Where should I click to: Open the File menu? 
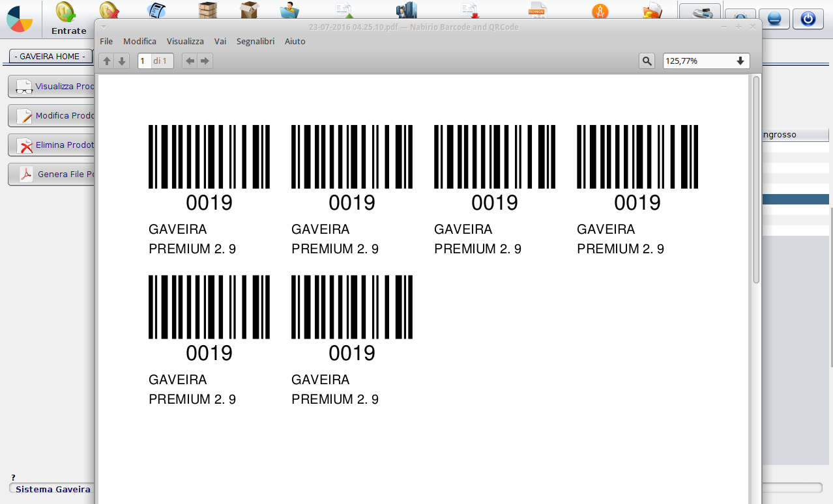coord(106,41)
